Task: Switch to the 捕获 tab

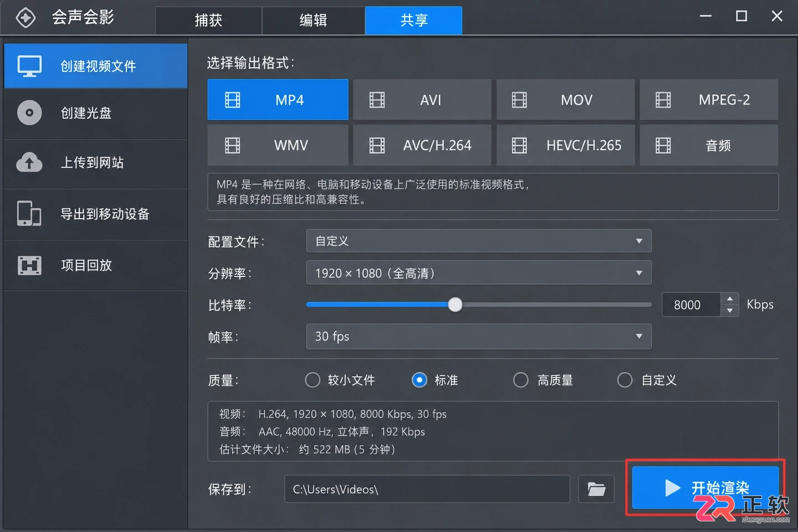Action: 208,21
